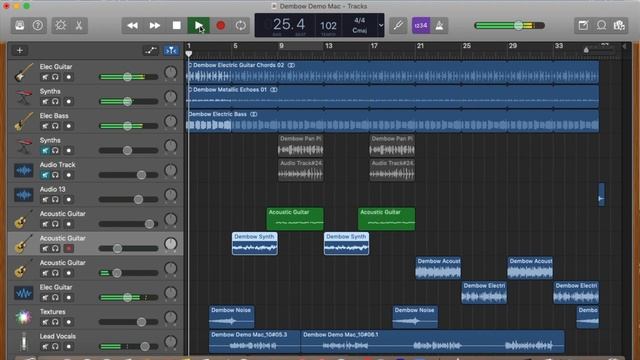Solo the Elec Bass track with headphones
640x360 pixels.
click(x=55, y=126)
